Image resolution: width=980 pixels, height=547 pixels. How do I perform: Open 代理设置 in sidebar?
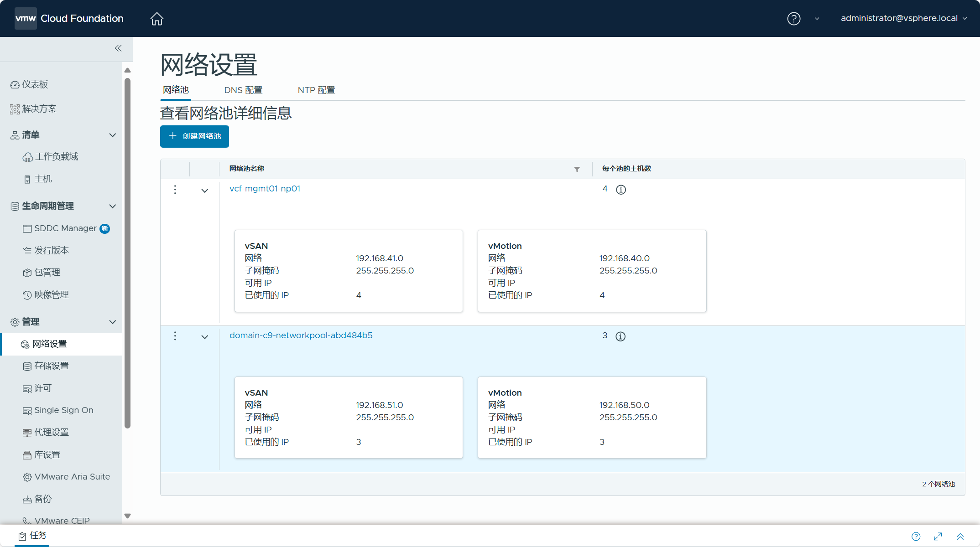point(46,433)
